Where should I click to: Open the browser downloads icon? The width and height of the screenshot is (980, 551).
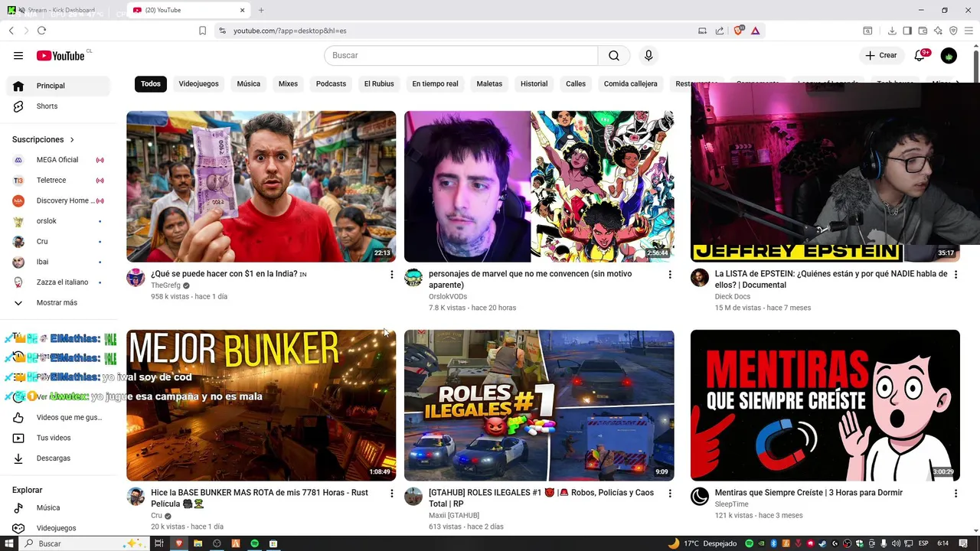[892, 31]
